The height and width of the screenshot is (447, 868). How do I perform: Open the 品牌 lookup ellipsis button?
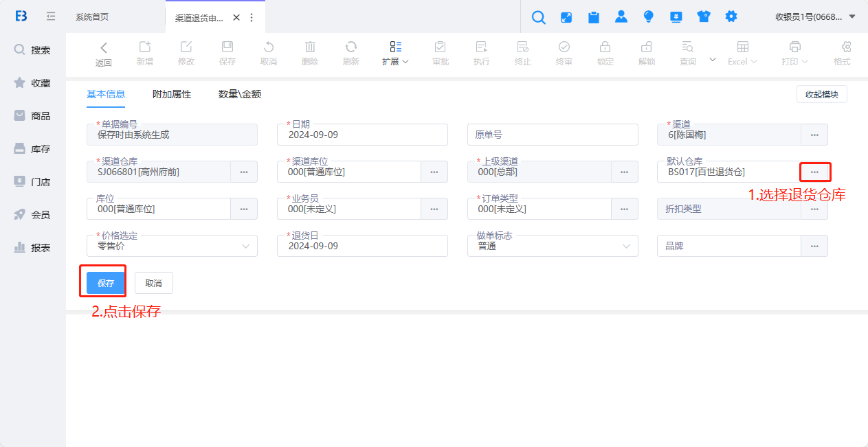point(814,246)
